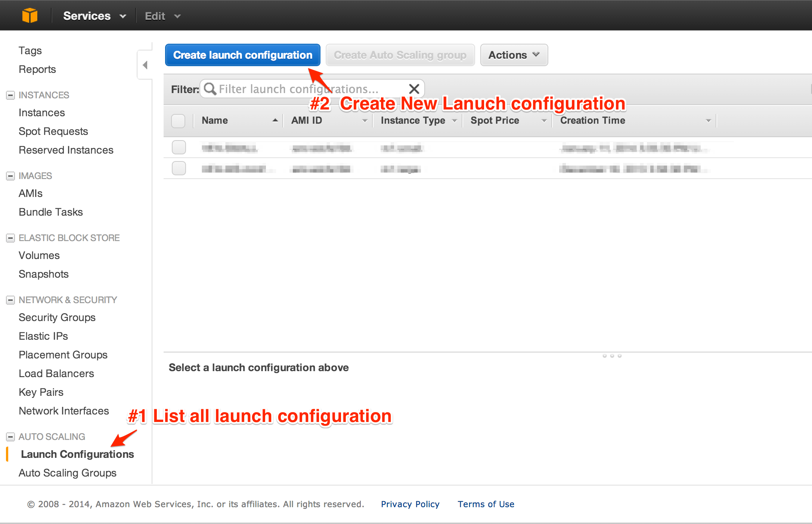Image resolution: width=812 pixels, height=524 pixels.
Task: Open the Instance Type column dropdown arrow
Action: [455, 121]
